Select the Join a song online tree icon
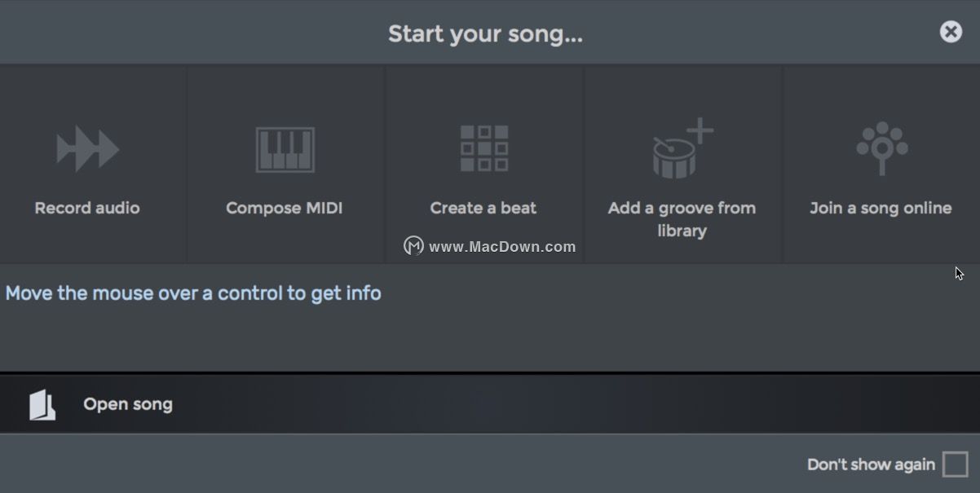Screen dimensions: 980x493 tap(881, 148)
